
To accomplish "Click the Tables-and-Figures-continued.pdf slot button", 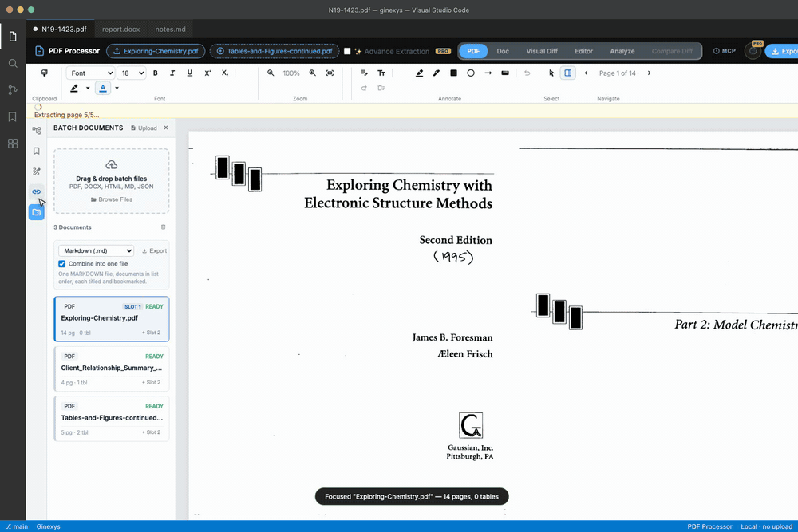I will click(275, 51).
